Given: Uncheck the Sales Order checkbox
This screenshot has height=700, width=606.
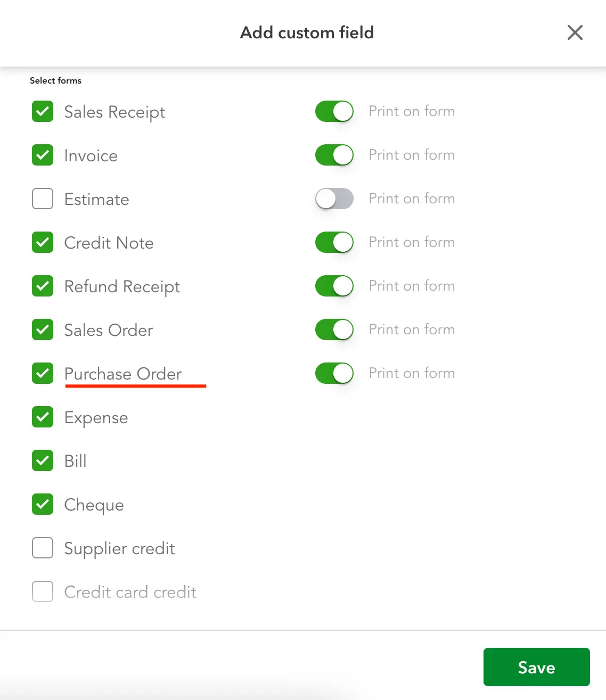Looking at the screenshot, I should click(42, 330).
